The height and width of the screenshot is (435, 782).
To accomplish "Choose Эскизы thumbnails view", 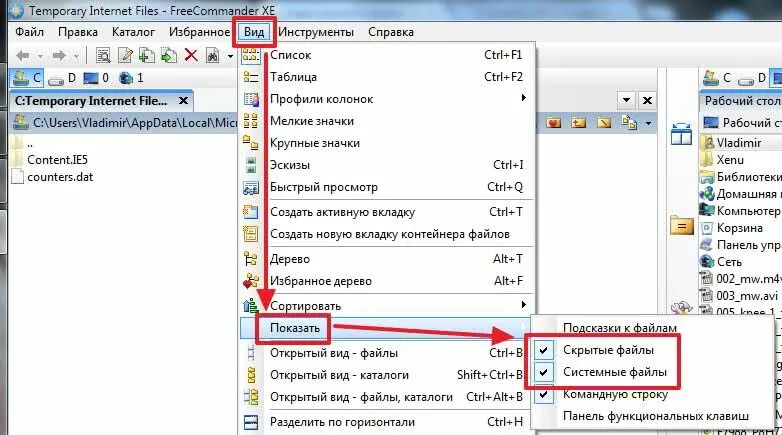I will click(x=387, y=165).
